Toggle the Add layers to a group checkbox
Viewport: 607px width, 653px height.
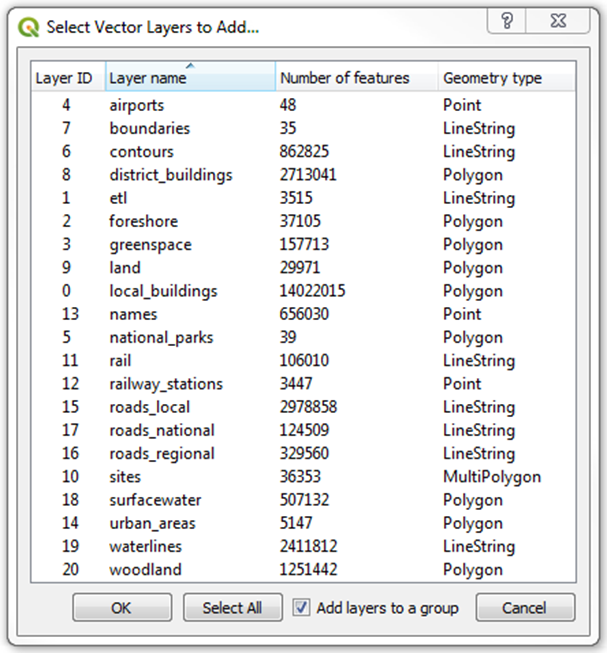click(301, 608)
